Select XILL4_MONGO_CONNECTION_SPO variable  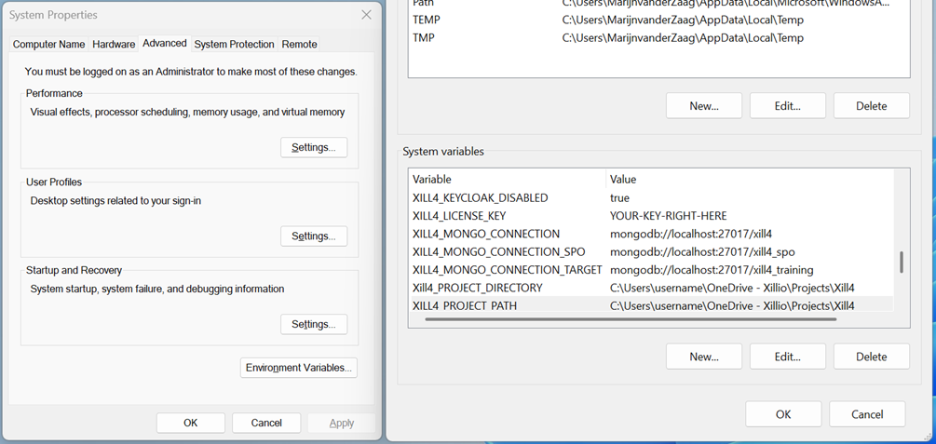pos(652,252)
